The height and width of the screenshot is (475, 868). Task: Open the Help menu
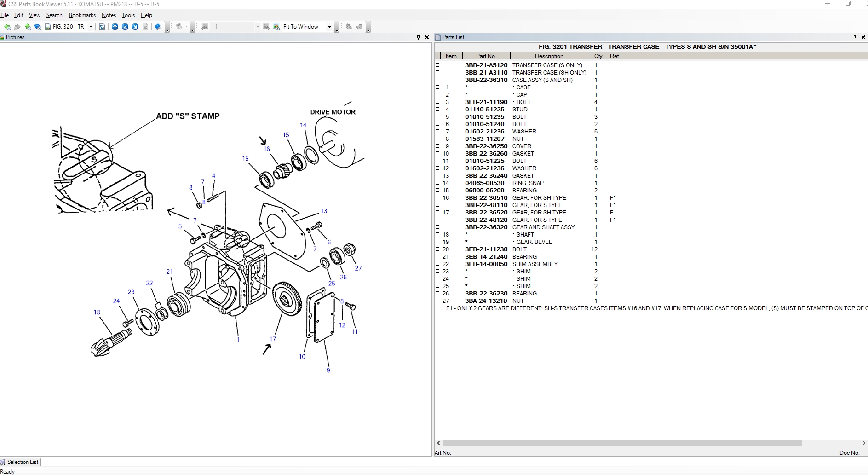point(146,15)
